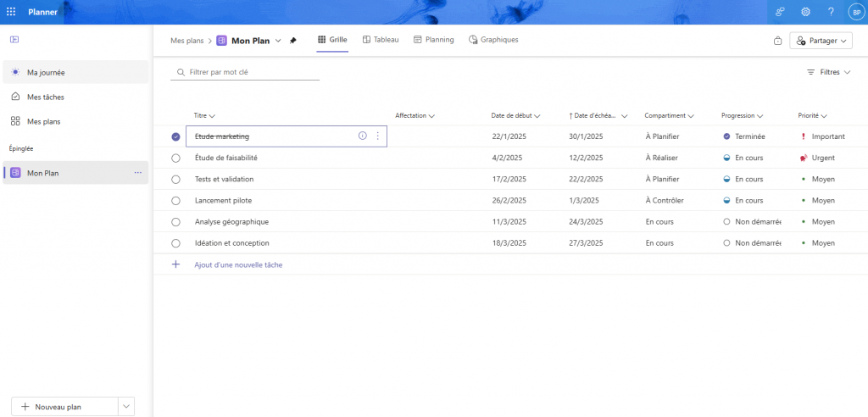The width and height of the screenshot is (868, 417).
Task: Click the pin icon beside Mon Plan
Action: 293,40
